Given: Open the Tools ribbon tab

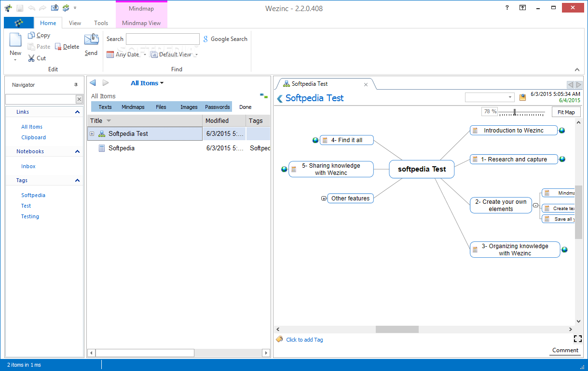Looking at the screenshot, I should click(x=101, y=23).
